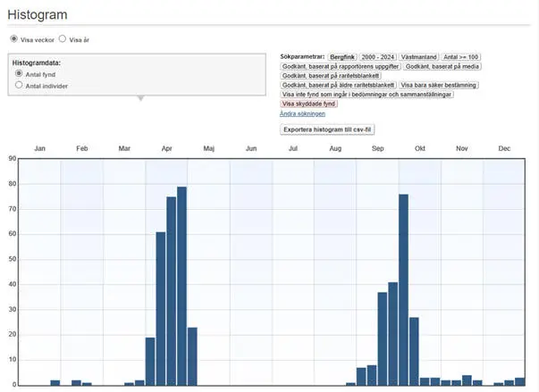This screenshot has width=539, height=392.
Task: Click the 'Visa skyddade fynd' tag
Action: (x=309, y=104)
